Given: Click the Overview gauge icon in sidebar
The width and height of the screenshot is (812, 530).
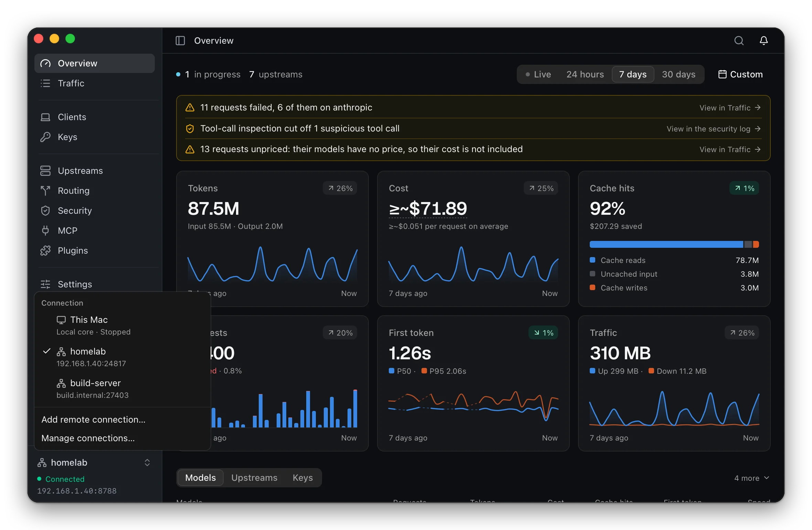Looking at the screenshot, I should [45, 63].
